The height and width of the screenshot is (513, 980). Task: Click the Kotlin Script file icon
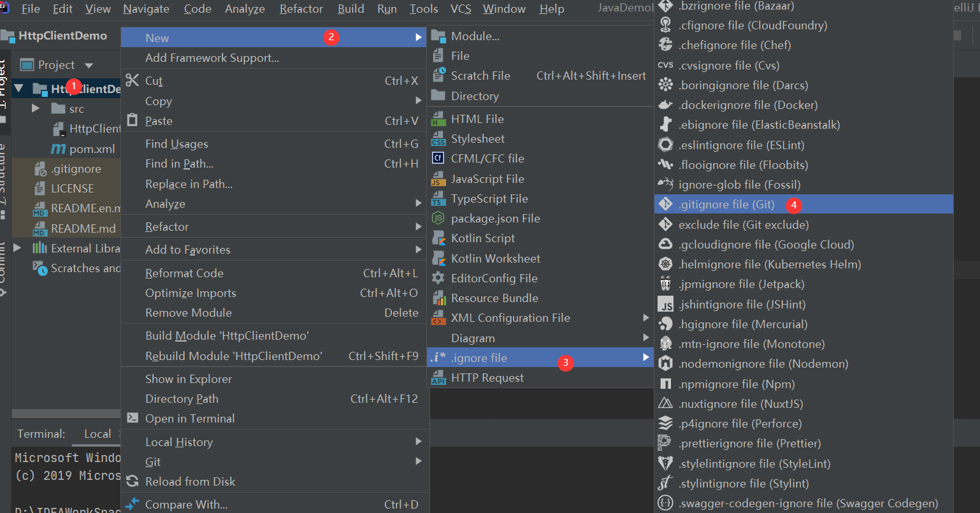click(438, 238)
